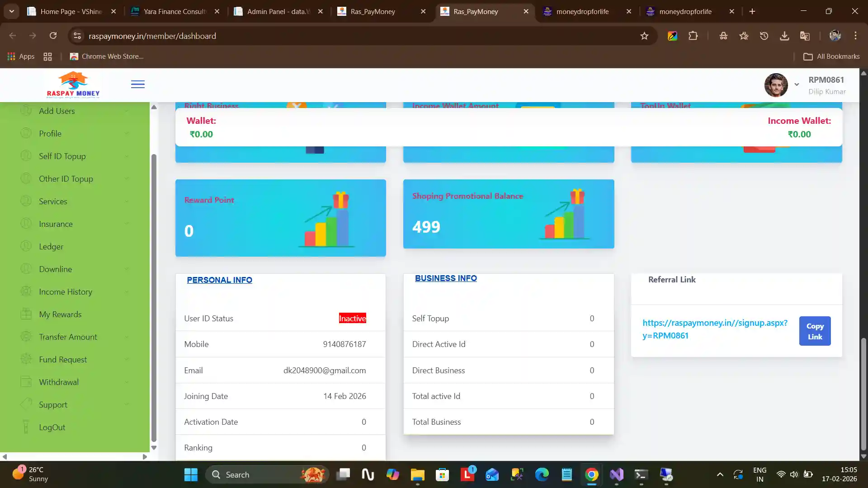Open user profile dropdown arrow
Viewport: 868px width, 488px height.
click(797, 84)
